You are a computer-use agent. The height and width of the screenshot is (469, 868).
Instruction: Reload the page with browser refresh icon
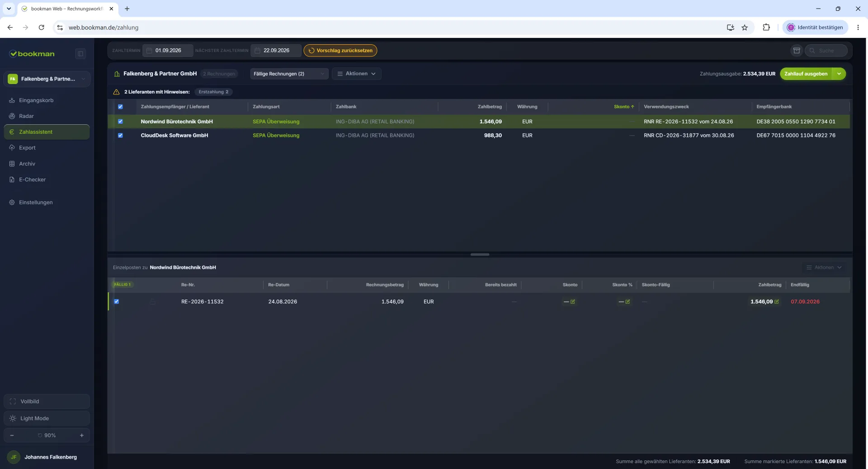point(41,28)
